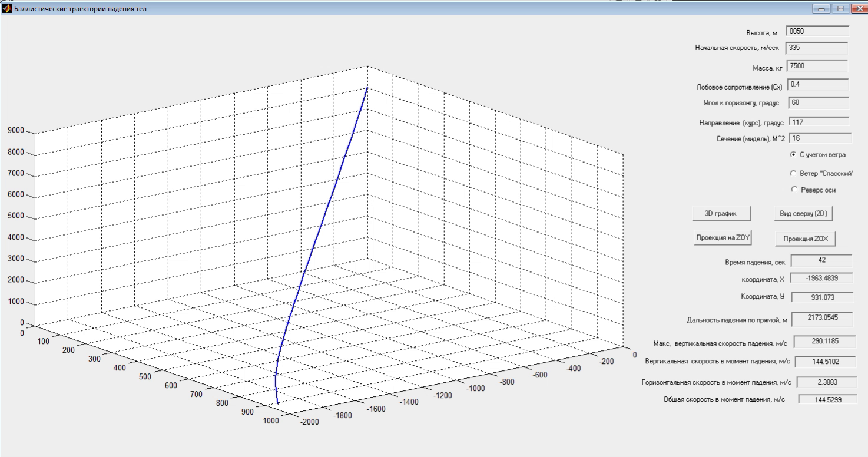Screen dimensions: 868x457
Task: Click the -2000 tick label on plot axis
Action: click(309, 422)
